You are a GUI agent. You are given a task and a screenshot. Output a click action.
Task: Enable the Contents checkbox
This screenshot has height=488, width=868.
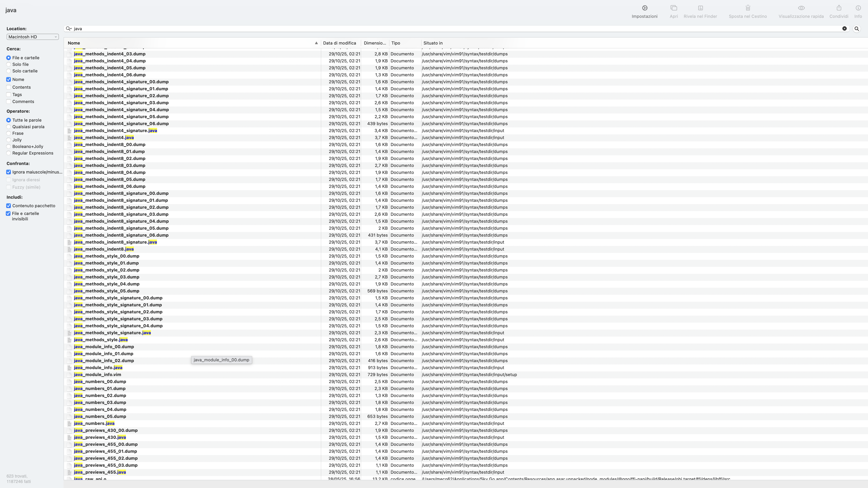[x=9, y=87]
